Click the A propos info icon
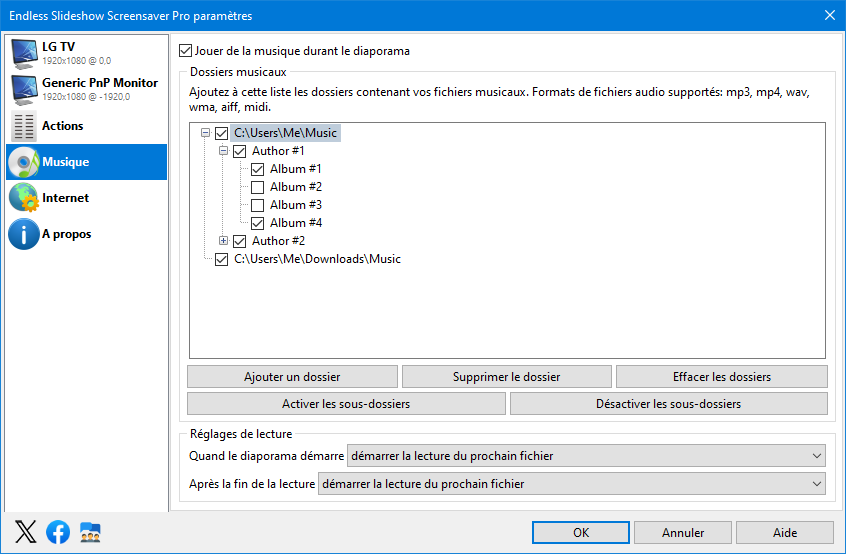 [24, 234]
